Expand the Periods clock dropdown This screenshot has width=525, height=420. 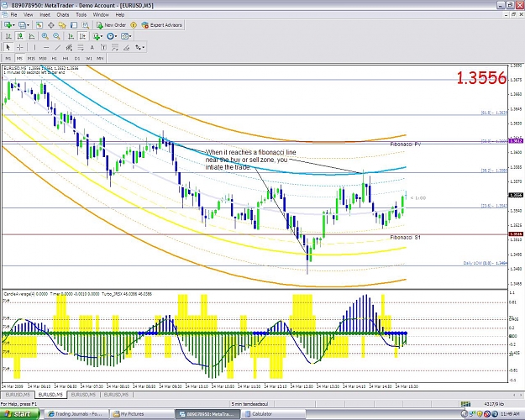pos(116,36)
